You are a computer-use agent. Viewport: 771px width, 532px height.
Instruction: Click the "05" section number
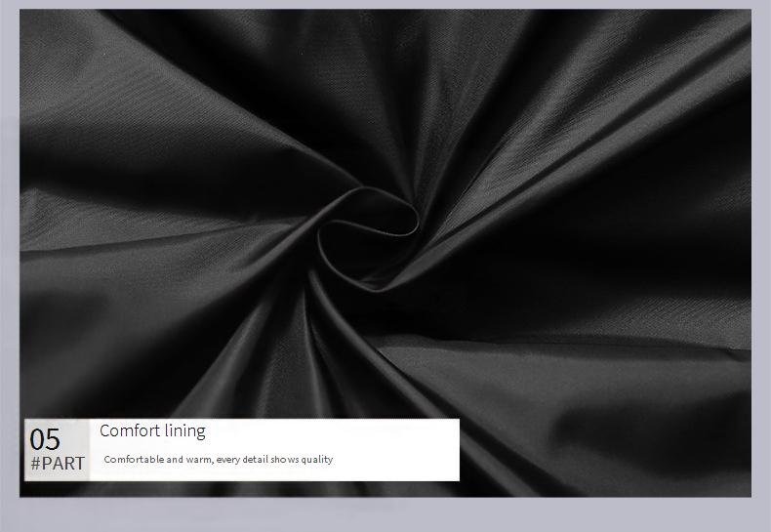(x=45, y=439)
